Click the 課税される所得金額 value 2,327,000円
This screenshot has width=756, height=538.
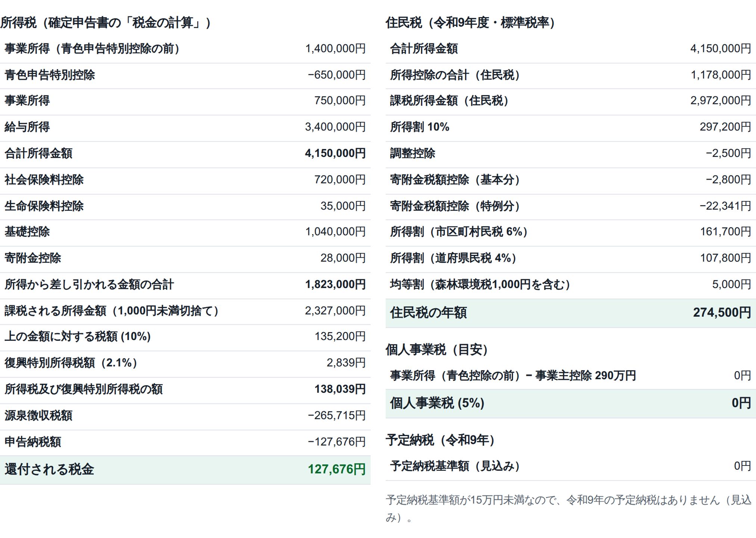coord(335,310)
